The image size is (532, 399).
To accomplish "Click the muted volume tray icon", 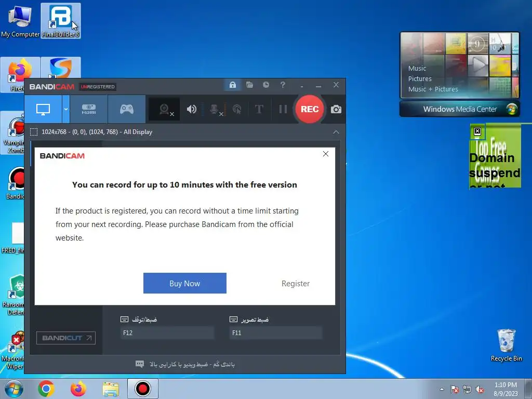I will click(x=480, y=389).
